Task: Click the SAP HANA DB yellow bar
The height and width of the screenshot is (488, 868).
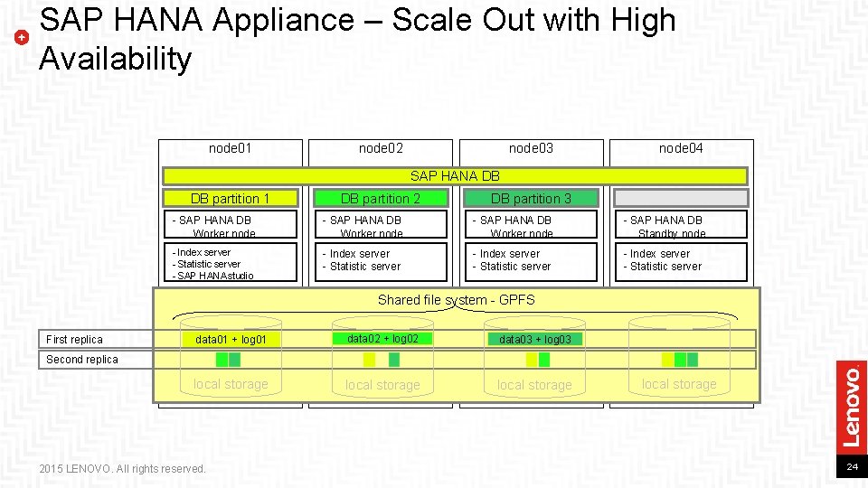Action: tap(455, 176)
